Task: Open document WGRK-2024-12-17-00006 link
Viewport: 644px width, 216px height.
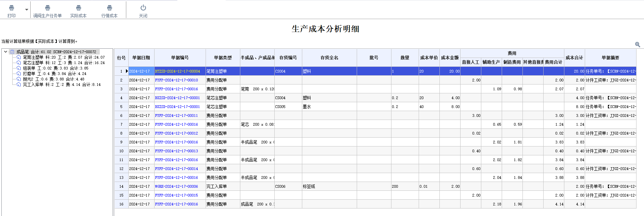Action: [176, 186]
